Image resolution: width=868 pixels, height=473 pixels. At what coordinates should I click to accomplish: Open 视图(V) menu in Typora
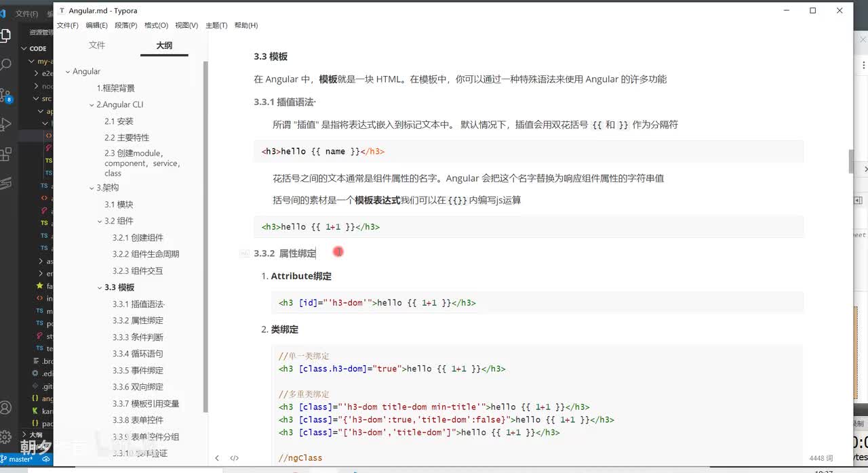point(186,25)
